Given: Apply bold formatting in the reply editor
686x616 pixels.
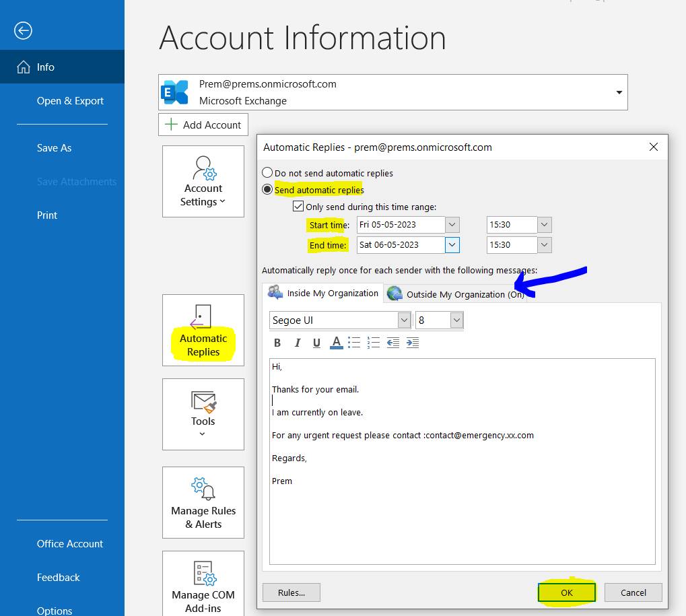Looking at the screenshot, I should (277, 343).
